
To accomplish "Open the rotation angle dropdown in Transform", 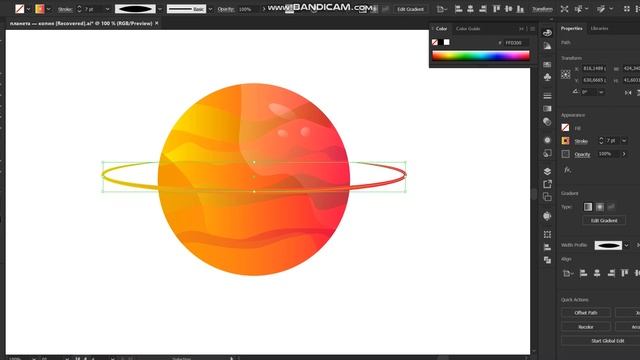I will 601,93.
